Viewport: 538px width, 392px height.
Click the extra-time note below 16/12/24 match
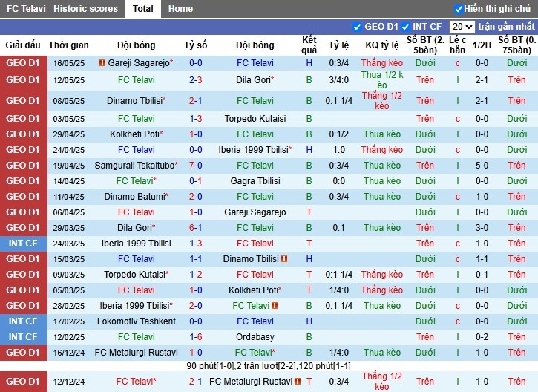(x=269, y=366)
